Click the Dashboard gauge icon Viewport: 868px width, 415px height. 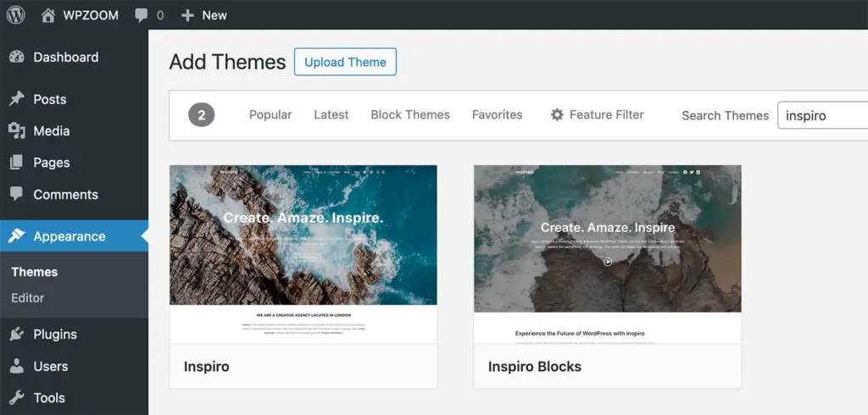[17, 57]
